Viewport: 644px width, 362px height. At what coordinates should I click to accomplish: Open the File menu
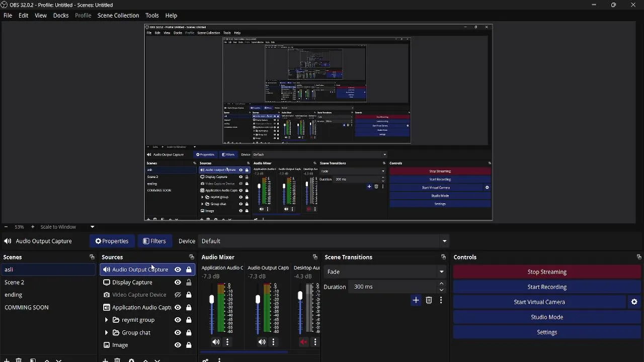tap(8, 16)
